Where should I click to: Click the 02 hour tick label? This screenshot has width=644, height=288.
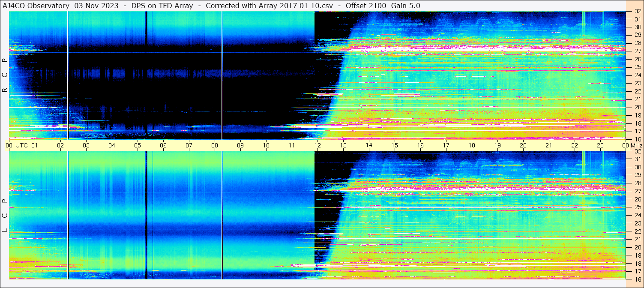click(x=60, y=145)
